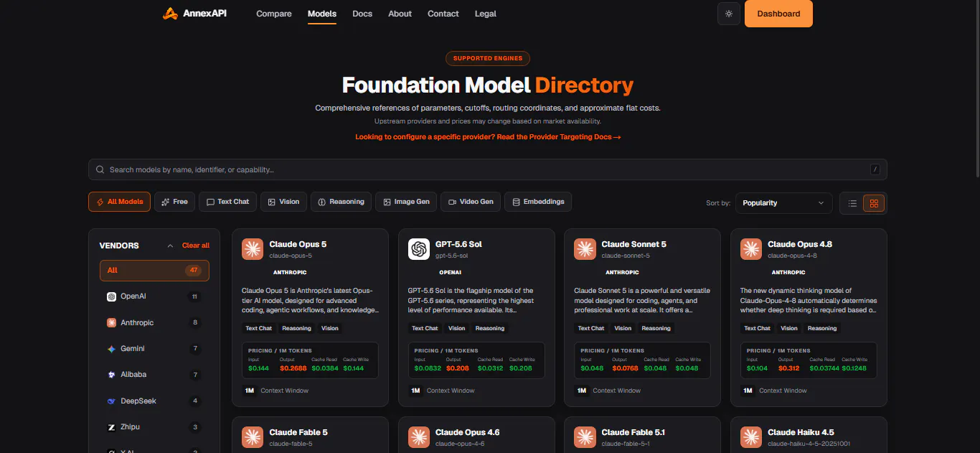
Task: Click the Claude Sonnet 5 logo icon
Action: coord(585,249)
